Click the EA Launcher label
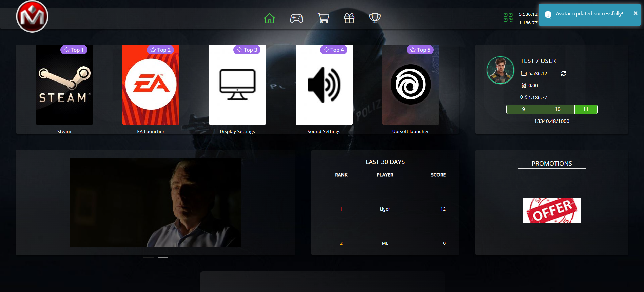The width and height of the screenshot is (644, 292). (x=151, y=131)
